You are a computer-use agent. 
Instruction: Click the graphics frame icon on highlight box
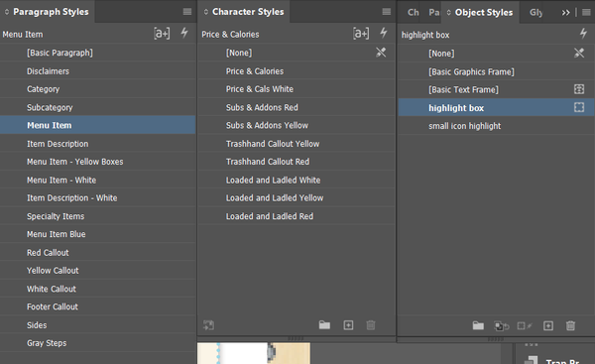pyautogui.click(x=579, y=107)
